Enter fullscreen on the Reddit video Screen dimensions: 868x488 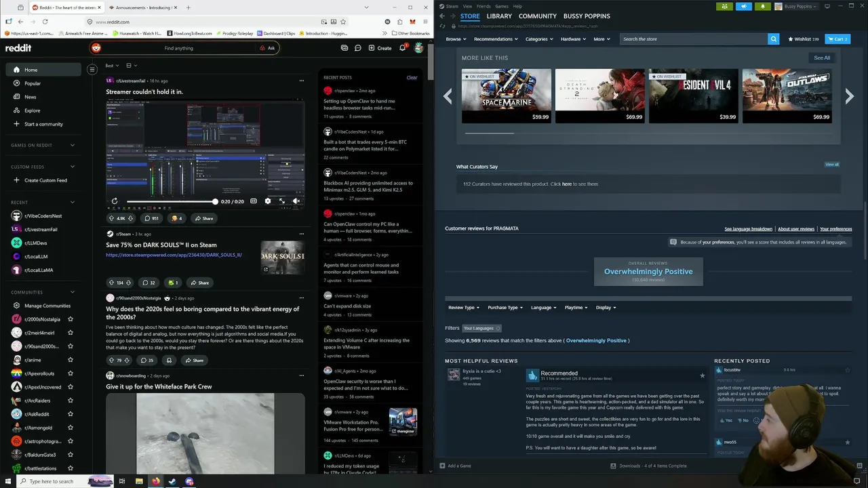pyautogui.click(x=282, y=201)
